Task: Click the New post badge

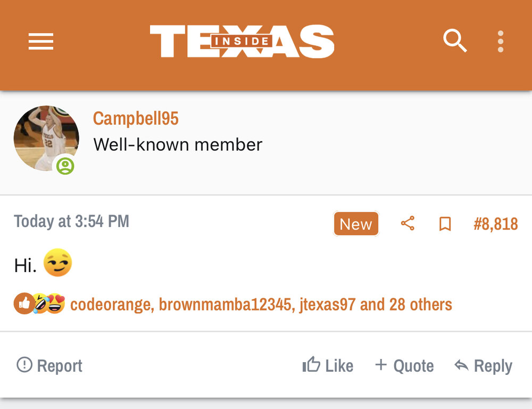Action: [356, 224]
